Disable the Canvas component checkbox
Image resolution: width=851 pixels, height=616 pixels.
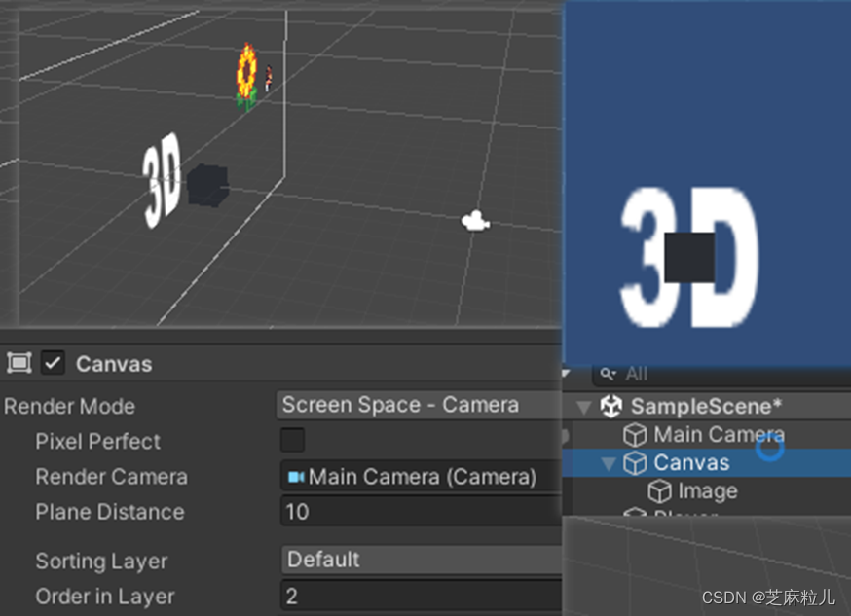pyautogui.click(x=53, y=363)
